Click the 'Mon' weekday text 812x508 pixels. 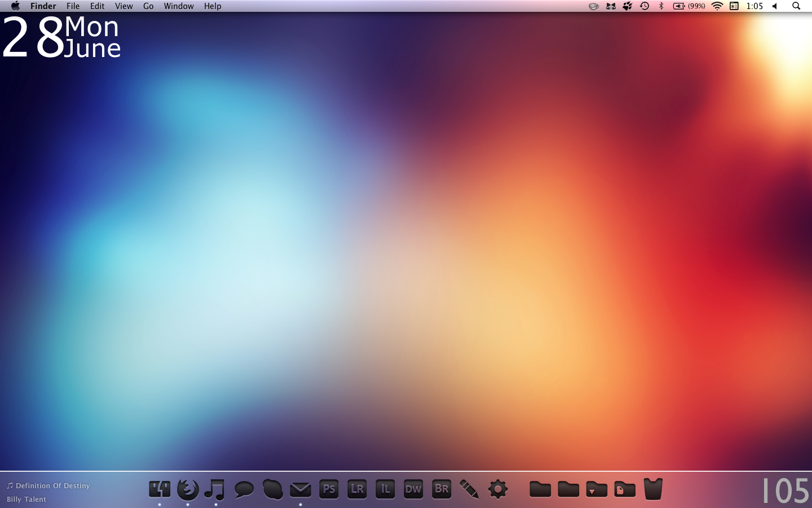tap(92, 27)
